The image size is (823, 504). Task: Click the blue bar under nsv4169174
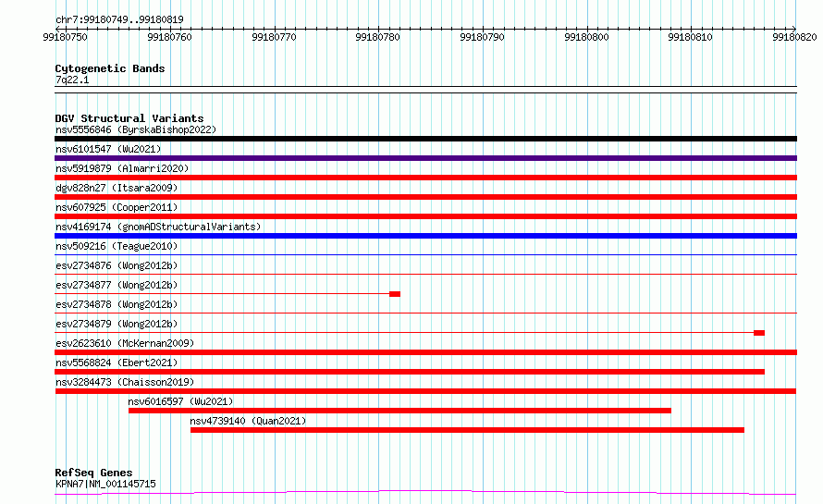click(x=425, y=236)
